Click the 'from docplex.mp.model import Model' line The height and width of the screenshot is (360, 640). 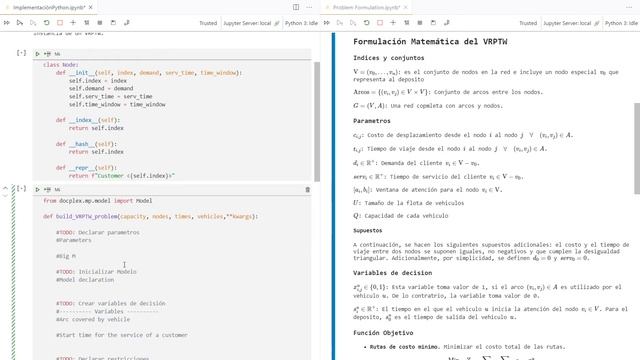[98, 201]
